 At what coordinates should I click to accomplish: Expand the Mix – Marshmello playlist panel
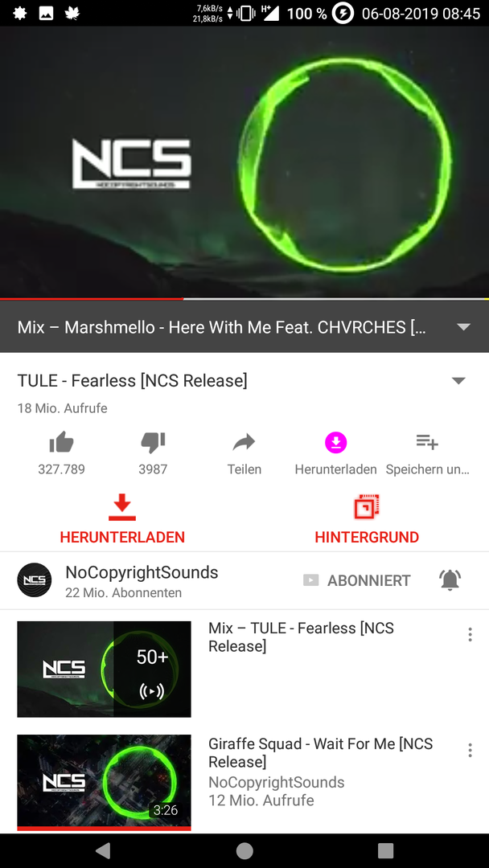coord(463,326)
